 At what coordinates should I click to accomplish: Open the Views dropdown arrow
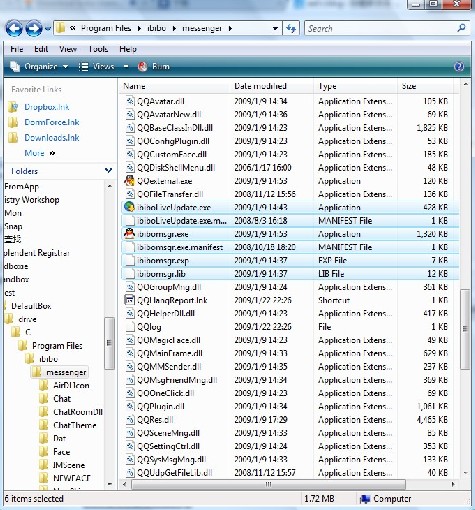[126, 67]
